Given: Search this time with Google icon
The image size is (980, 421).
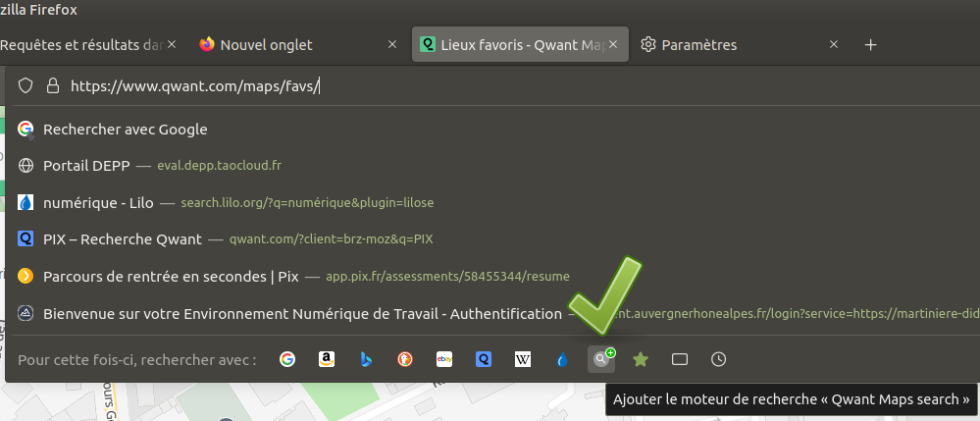Looking at the screenshot, I should click(x=286, y=359).
